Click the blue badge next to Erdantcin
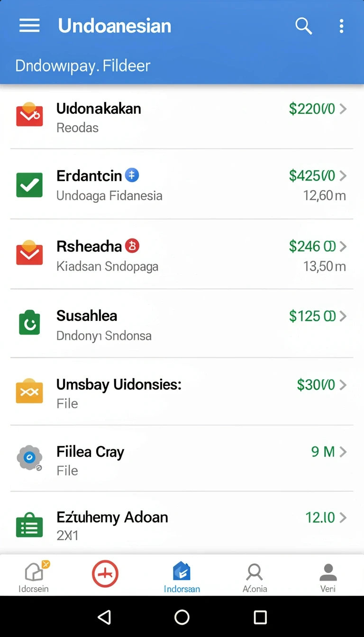The width and height of the screenshot is (364, 637). click(132, 175)
